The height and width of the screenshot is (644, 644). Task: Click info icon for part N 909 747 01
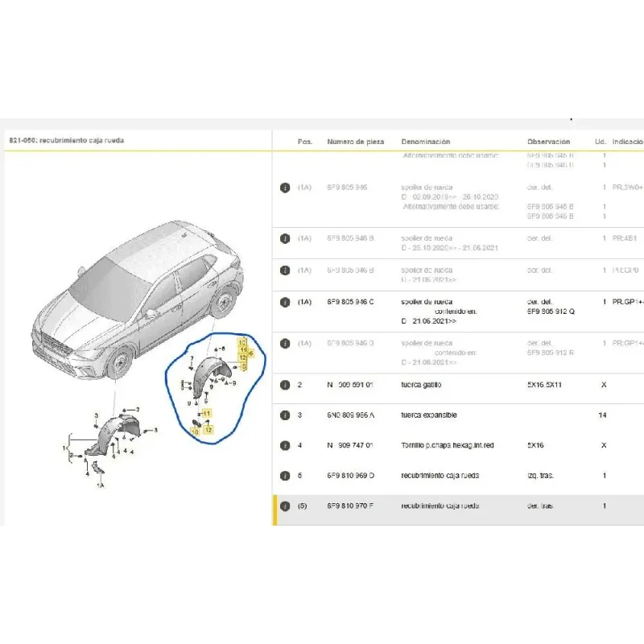pyautogui.click(x=284, y=445)
